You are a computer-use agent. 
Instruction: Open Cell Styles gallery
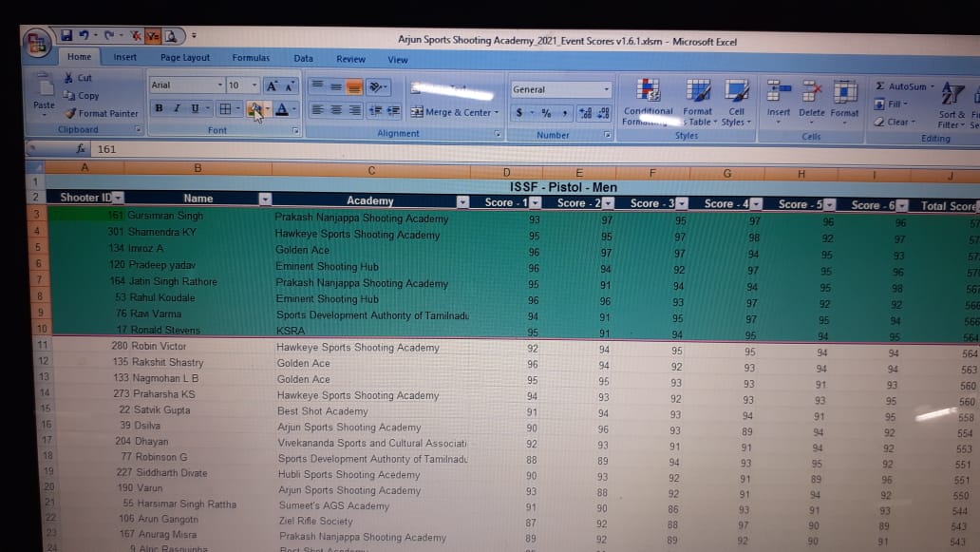735,104
